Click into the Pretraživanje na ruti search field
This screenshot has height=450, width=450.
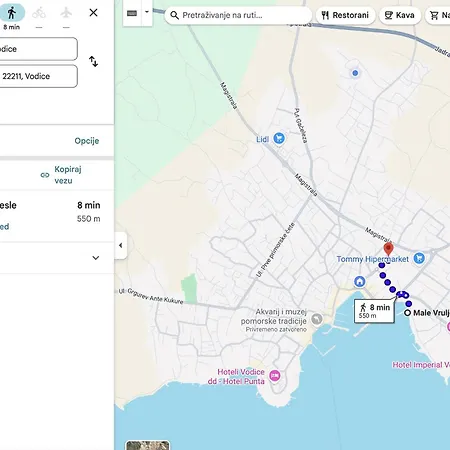[238, 15]
